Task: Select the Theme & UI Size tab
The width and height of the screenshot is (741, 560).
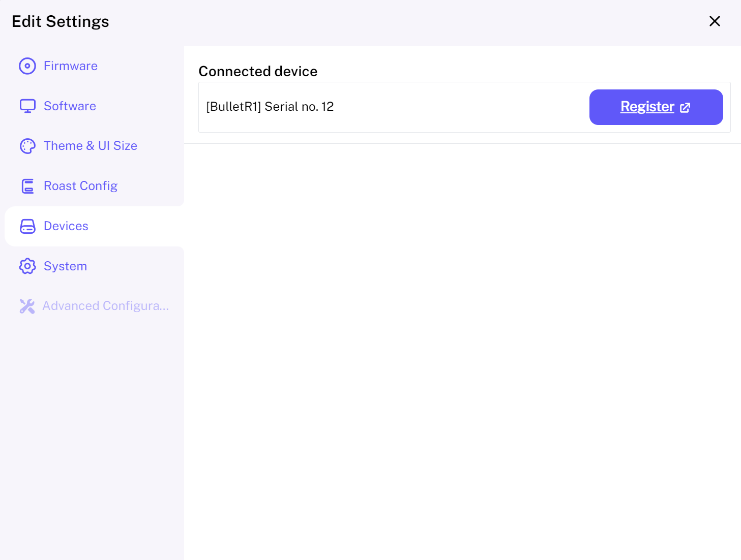Action: [91, 146]
